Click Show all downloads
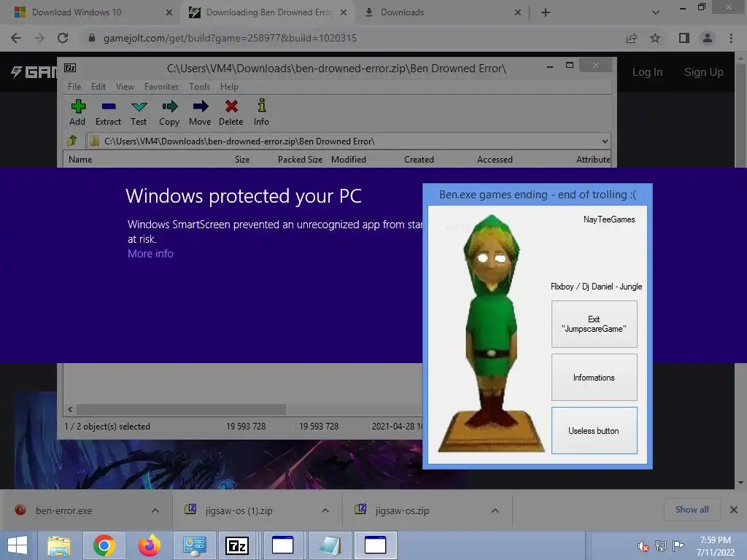The width and height of the screenshot is (747, 560). (692, 510)
